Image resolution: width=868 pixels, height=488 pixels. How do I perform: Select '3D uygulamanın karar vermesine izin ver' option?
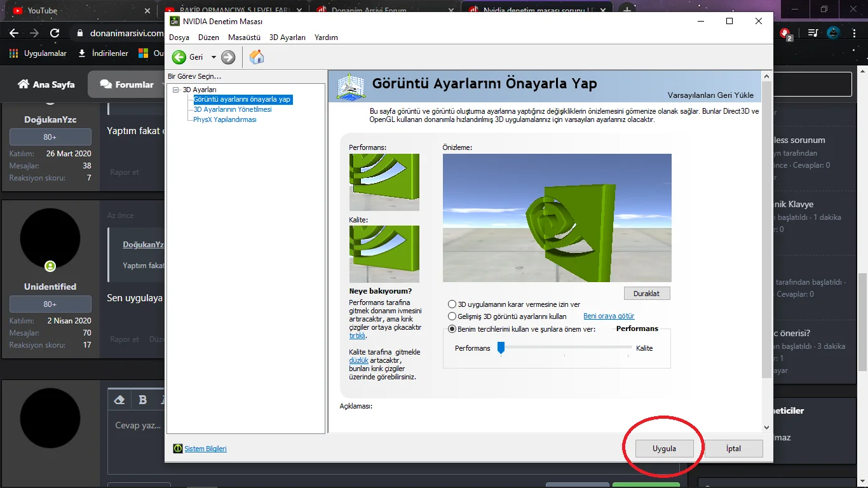(452, 304)
